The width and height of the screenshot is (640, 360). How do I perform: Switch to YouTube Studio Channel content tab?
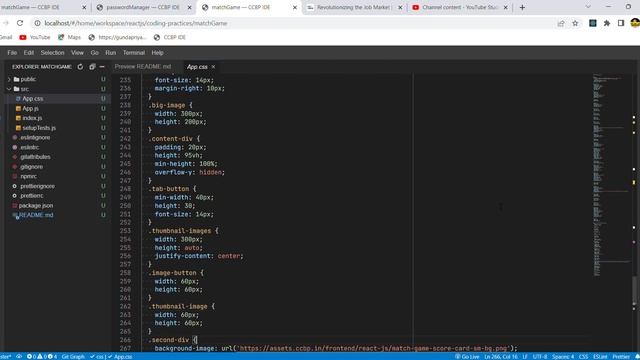(x=459, y=7)
